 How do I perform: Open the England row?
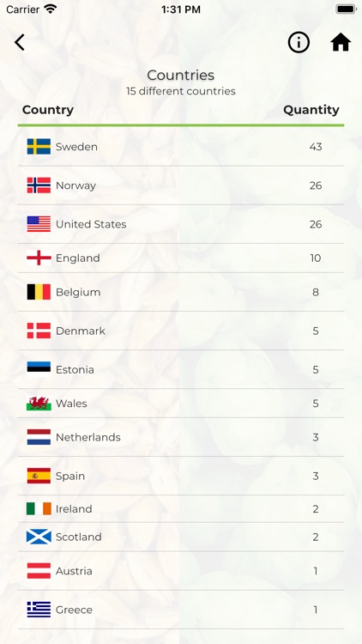[x=181, y=258]
